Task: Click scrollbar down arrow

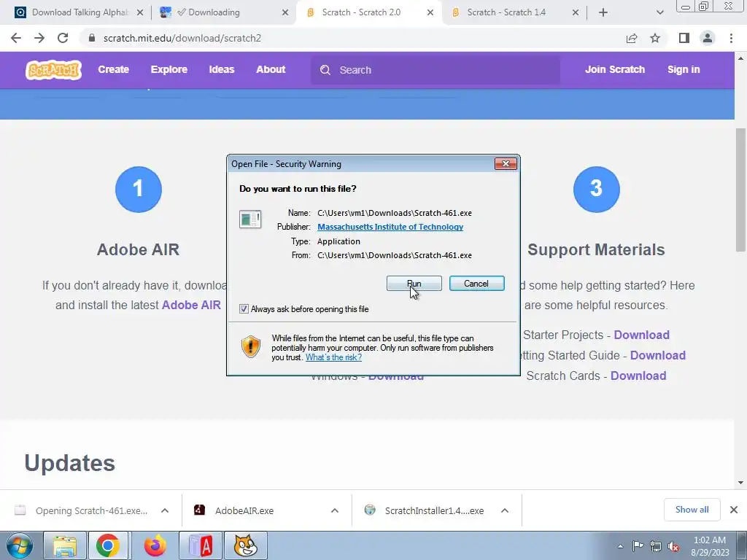Action: pyautogui.click(x=740, y=483)
